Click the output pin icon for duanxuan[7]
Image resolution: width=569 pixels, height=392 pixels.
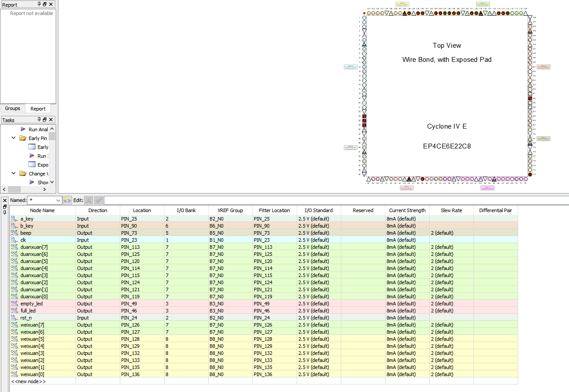[14, 247]
